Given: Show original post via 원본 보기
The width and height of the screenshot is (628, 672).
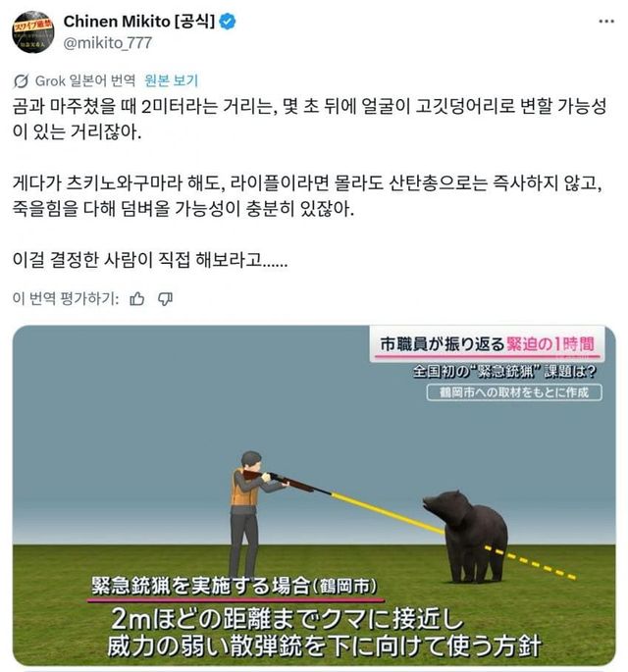Looking at the screenshot, I should [171, 80].
